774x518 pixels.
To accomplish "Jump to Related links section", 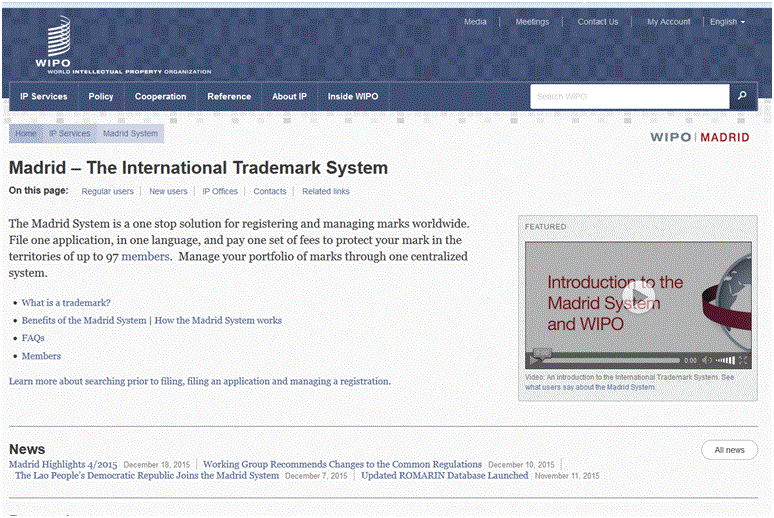I will pyautogui.click(x=326, y=191).
